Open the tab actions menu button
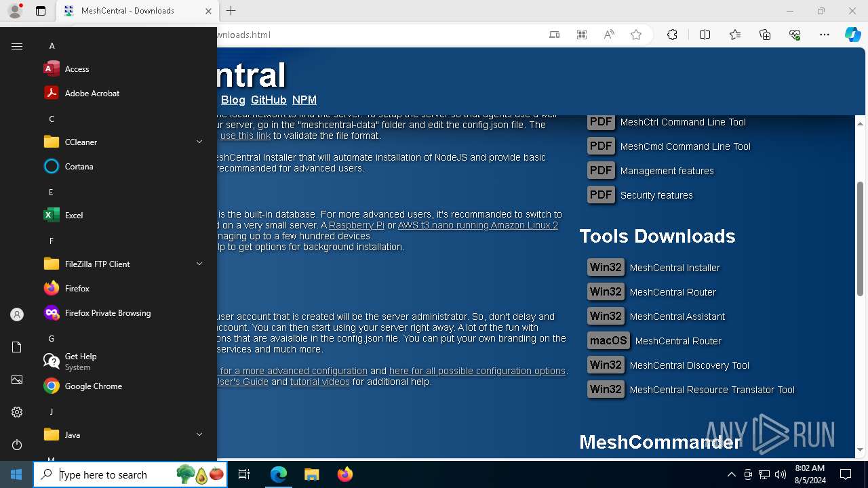This screenshot has height=488, width=868. pos(41,11)
